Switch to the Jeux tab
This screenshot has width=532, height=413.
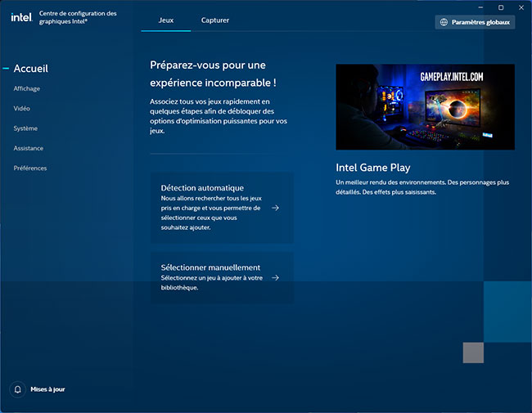pyautogui.click(x=165, y=20)
